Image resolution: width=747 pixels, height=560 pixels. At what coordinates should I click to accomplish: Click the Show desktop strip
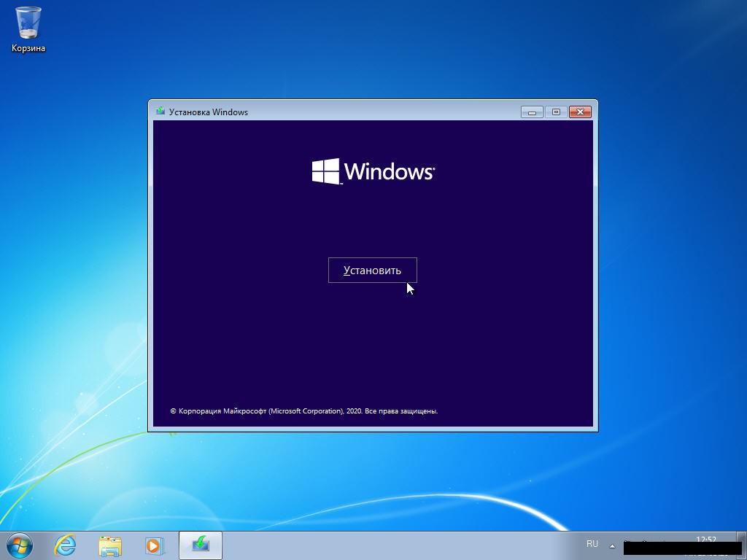pyautogui.click(x=743, y=545)
